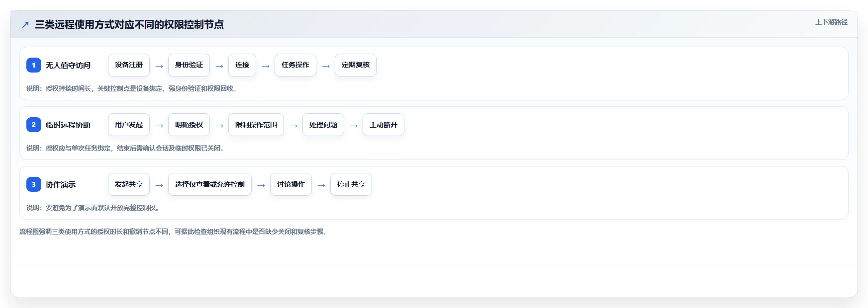Click the 设备注册 step box
Image resolution: width=868 pixels, height=308 pixels.
(x=129, y=65)
